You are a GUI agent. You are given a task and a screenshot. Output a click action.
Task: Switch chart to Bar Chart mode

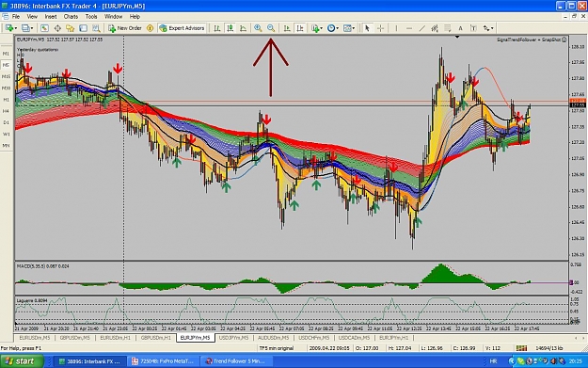click(217, 28)
